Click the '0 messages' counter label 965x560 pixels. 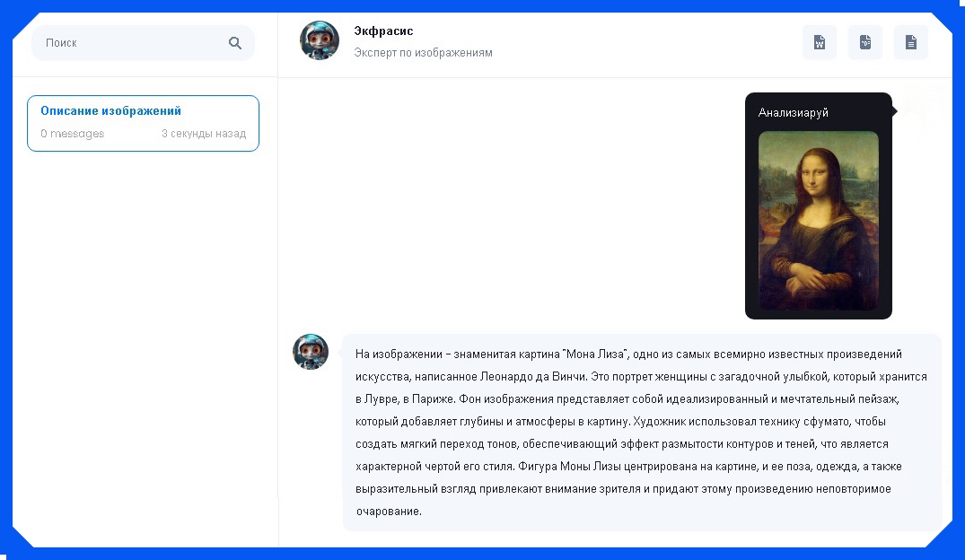click(x=72, y=134)
